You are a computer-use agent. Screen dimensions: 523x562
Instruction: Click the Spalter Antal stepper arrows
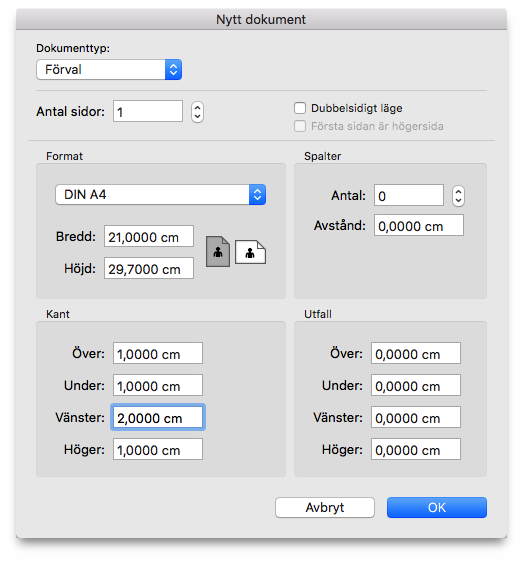(x=458, y=196)
